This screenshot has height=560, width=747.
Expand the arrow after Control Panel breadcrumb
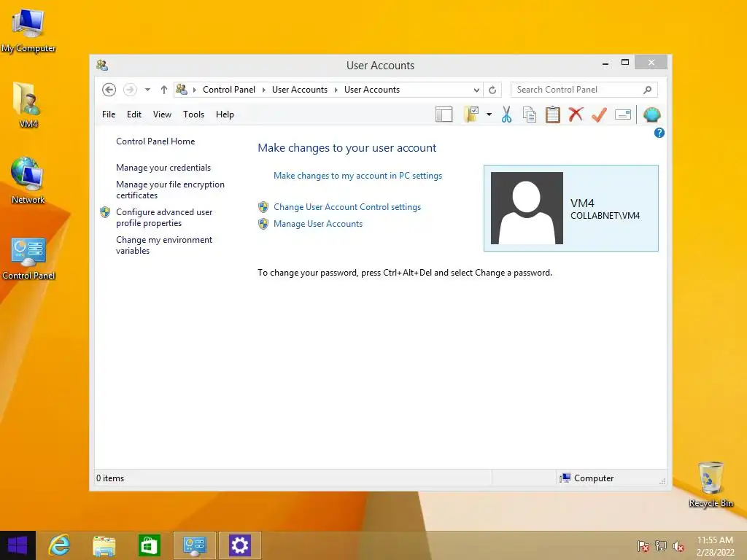coord(264,90)
